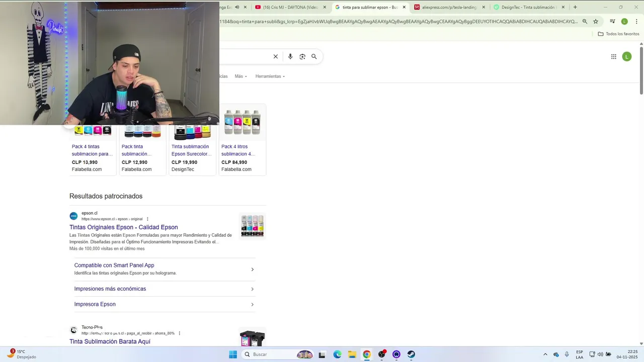Launch Microsoft Edge from taskbar
The height and width of the screenshot is (362, 644).
[337, 354]
